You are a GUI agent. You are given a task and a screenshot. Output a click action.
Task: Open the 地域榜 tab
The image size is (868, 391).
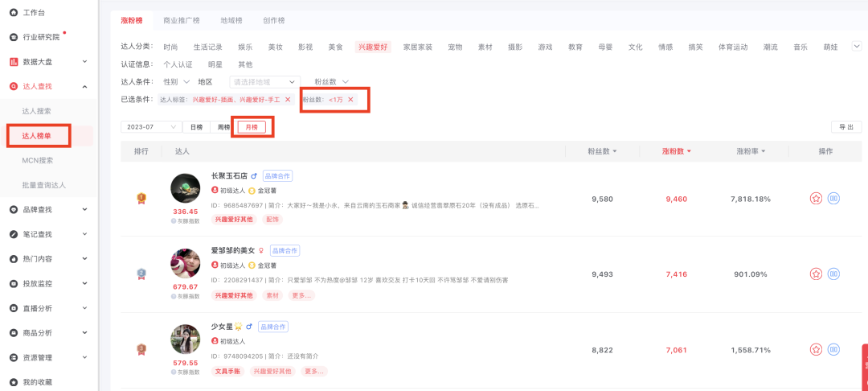231,20
